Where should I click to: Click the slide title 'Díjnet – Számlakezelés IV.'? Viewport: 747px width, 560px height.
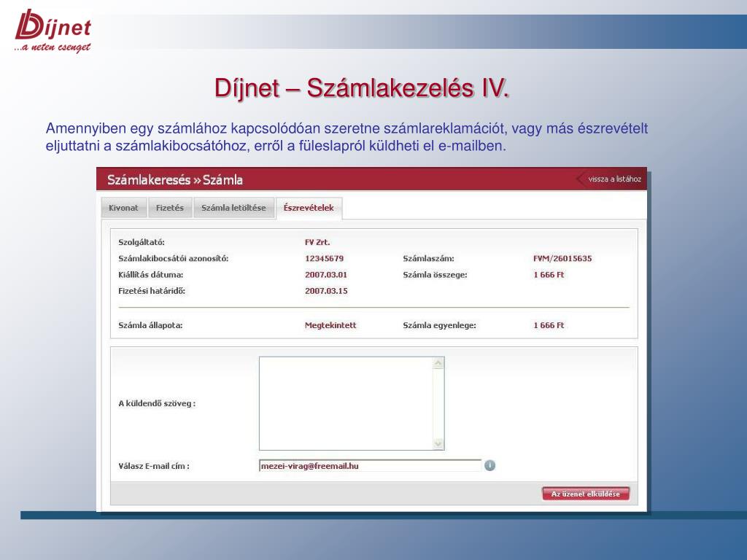362,88
